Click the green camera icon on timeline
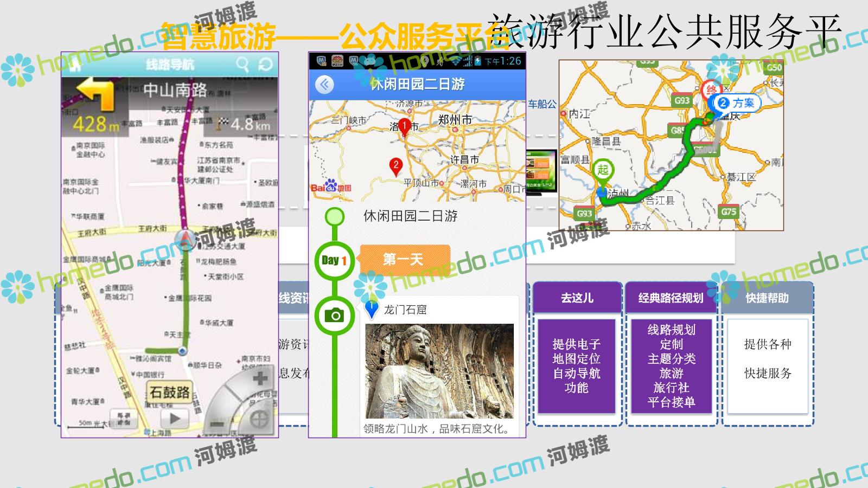The image size is (868, 488). 334,315
